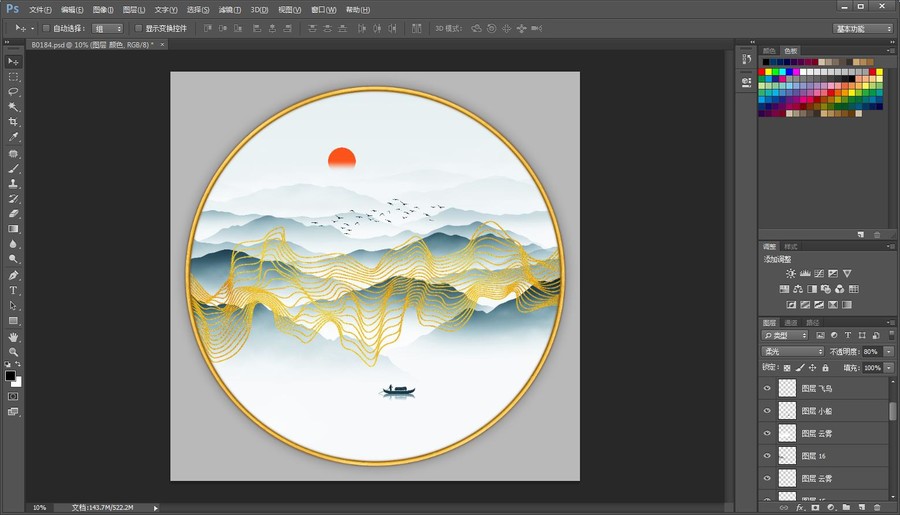Toggle lock position
This screenshot has height=515, width=900.
tap(812, 367)
